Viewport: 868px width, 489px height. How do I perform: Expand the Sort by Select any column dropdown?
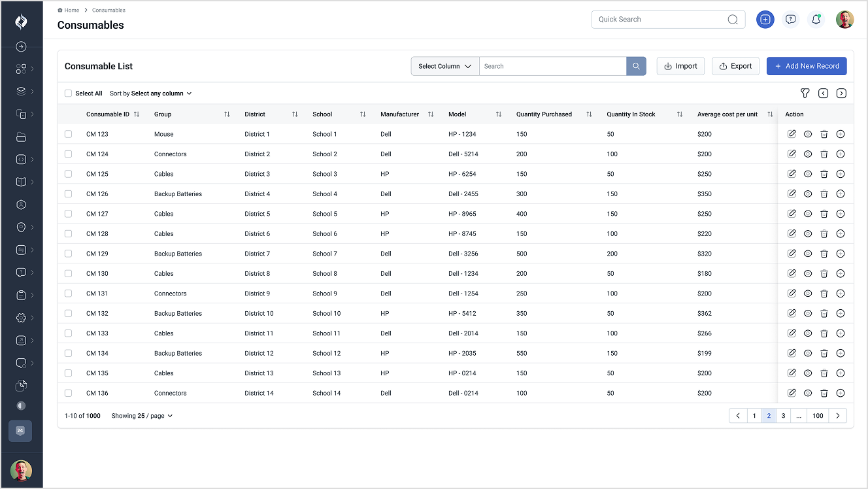tap(151, 93)
